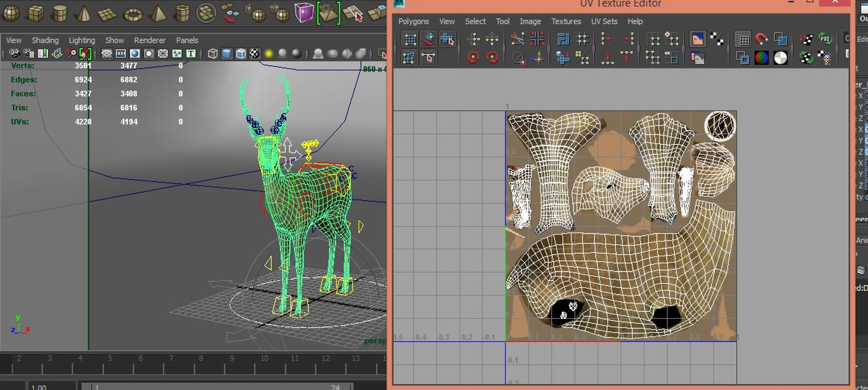Open the Shading menu in viewport

click(x=45, y=40)
